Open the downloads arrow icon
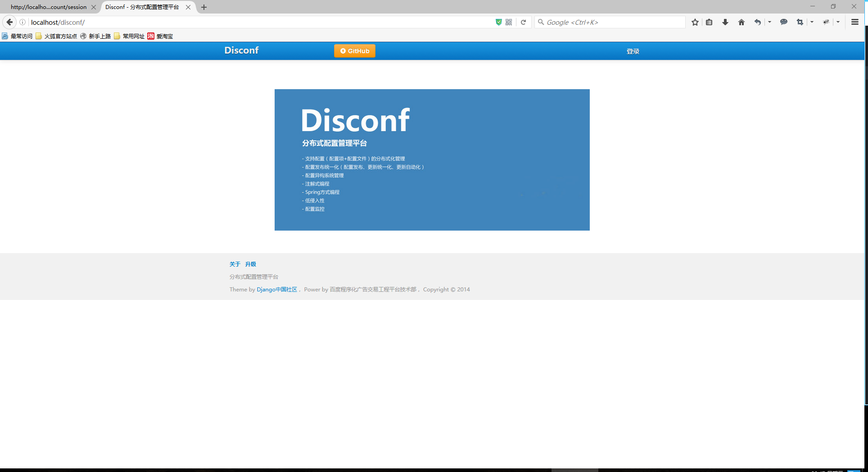This screenshot has height=472, width=868. (725, 22)
